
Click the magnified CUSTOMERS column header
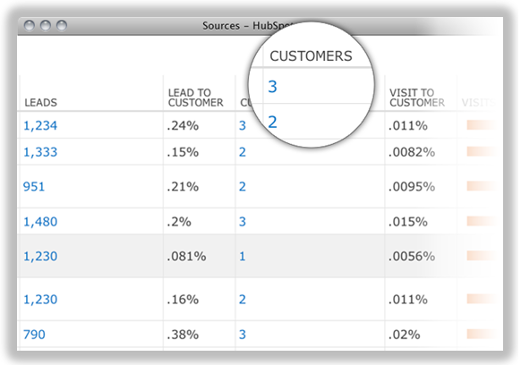coord(311,56)
